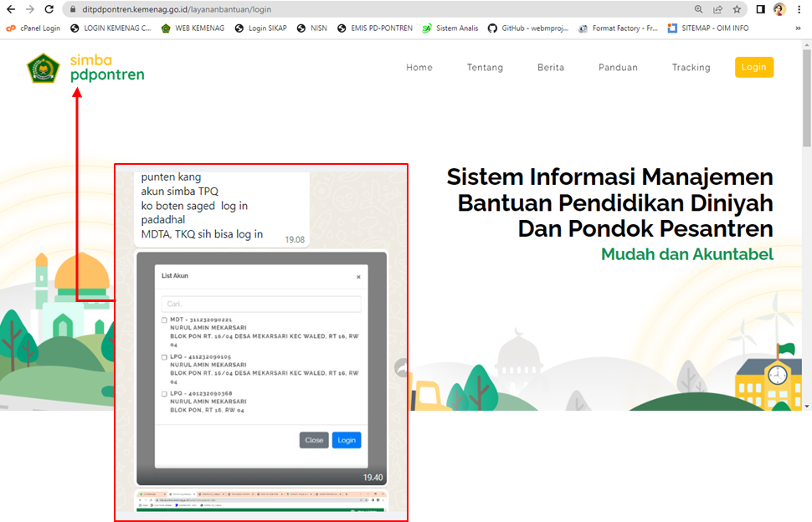Open WEB KEMENAG bookmark

(x=193, y=28)
